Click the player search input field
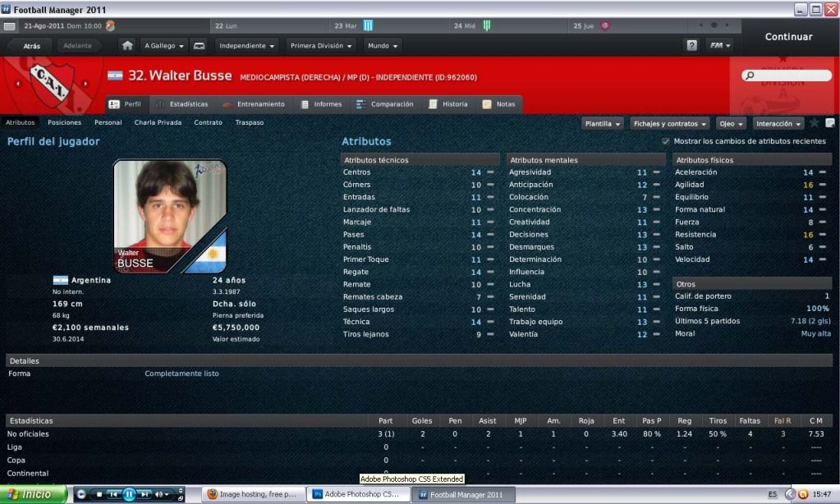Screen dimensions: 840x504 [787, 76]
